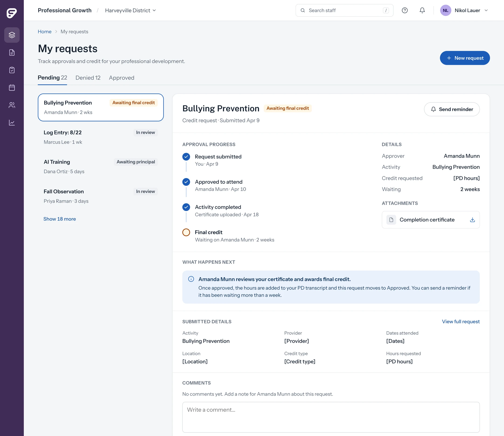This screenshot has height=436, width=504.
Task: Open the document sidebar icon
Action: [12, 53]
